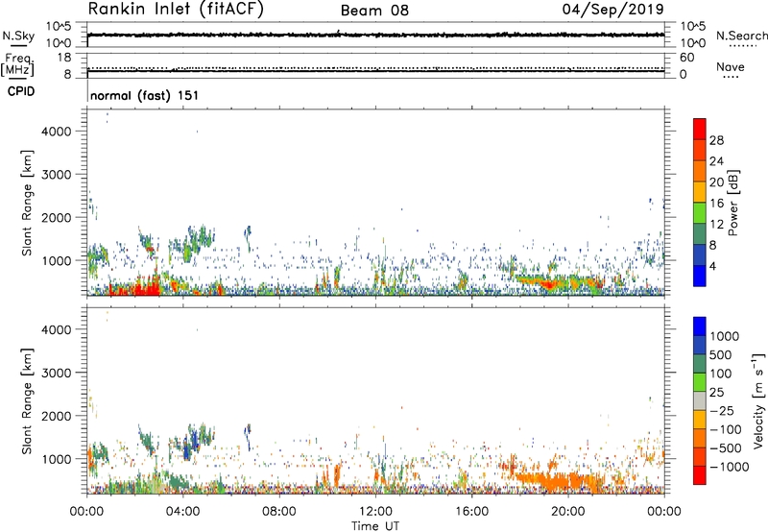Viewport: 768px width, 532px height.
Task: Click the leftmost "00:00" time tick label
Action: [86, 512]
